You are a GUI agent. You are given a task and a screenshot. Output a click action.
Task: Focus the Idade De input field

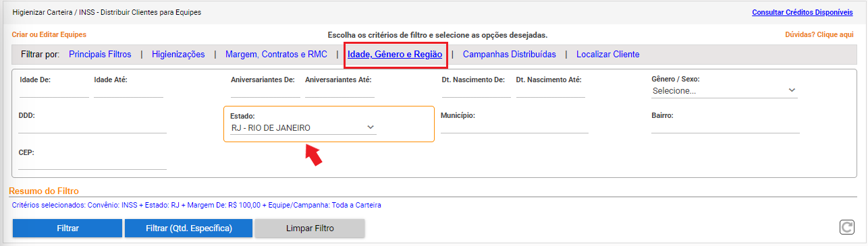tap(54, 91)
